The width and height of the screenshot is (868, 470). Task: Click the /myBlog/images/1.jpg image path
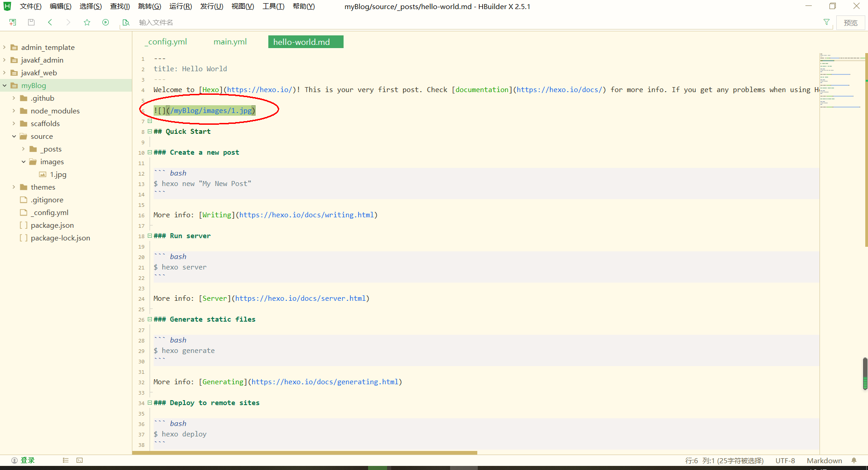211,111
